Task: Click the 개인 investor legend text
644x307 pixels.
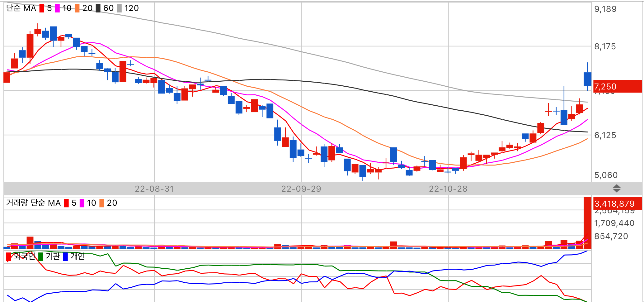Action: click(x=78, y=257)
